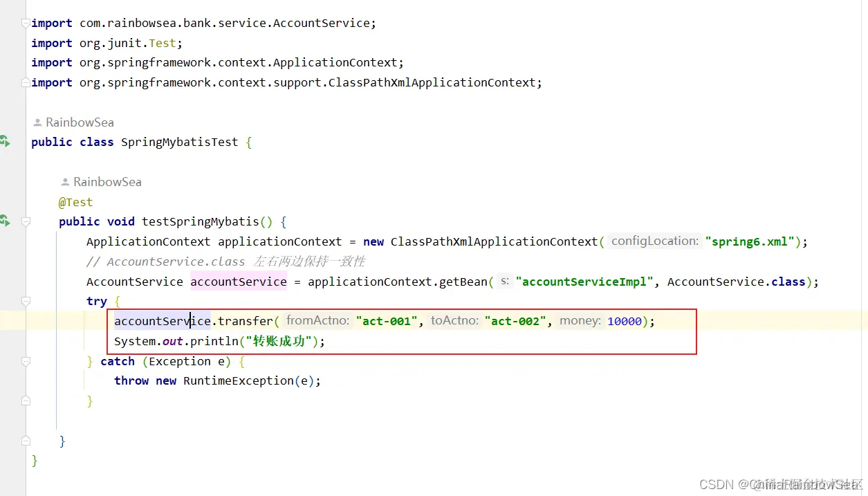Click the ApplicationContext import line
The height and width of the screenshot is (496, 868).
[x=218, y=62]
